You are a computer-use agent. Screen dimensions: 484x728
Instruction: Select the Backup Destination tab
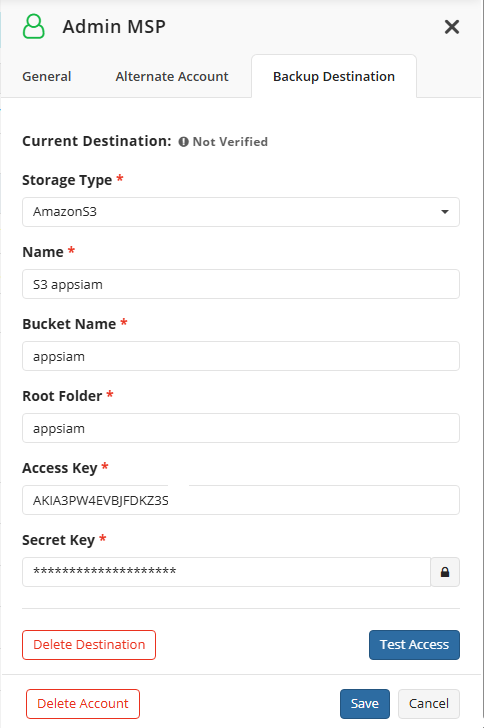pyautogui.click(x=334, y=77)
